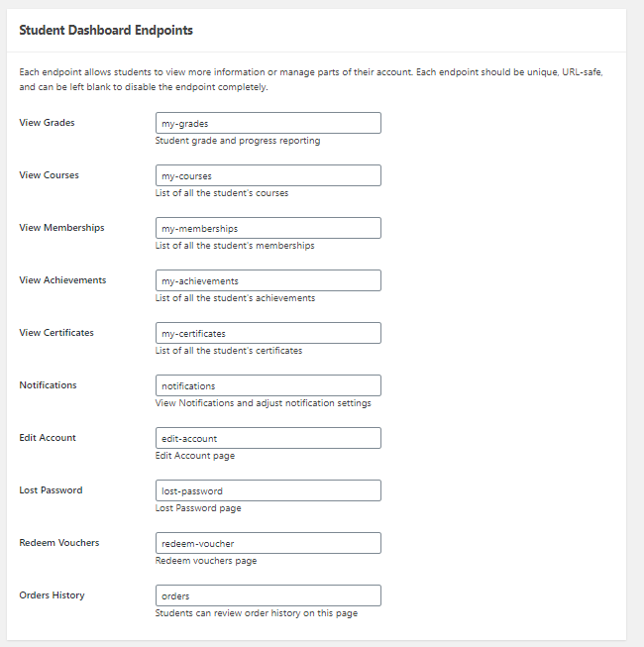The height and width of the screenshot is (647, 644).
Task: Click the orders endpoint input field
Action: (x=268, y=595)
